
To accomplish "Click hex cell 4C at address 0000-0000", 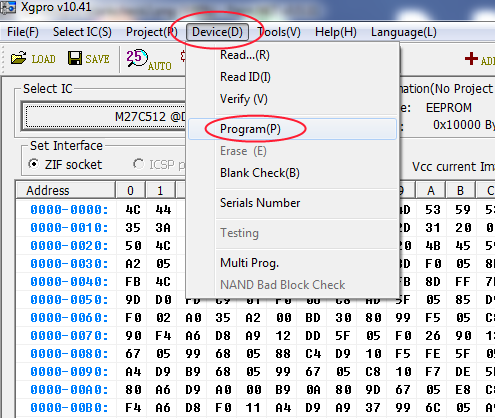I will tap(133, 209).
